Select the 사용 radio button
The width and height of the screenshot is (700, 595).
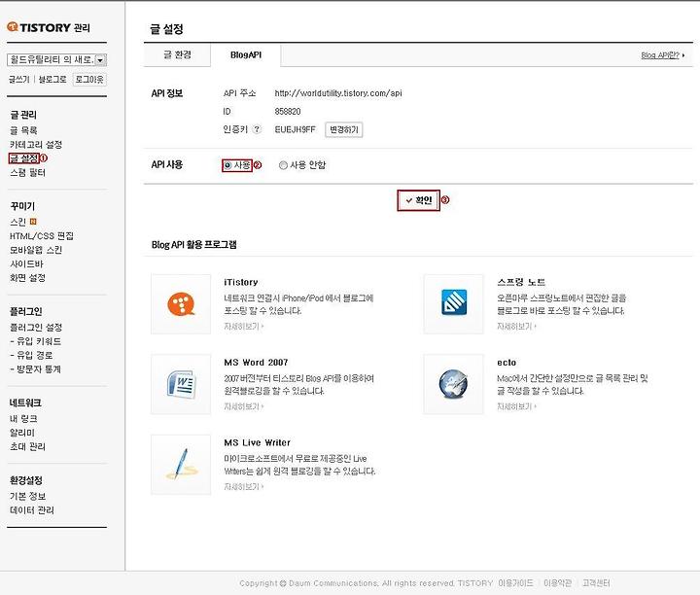[x=227, y=165]
